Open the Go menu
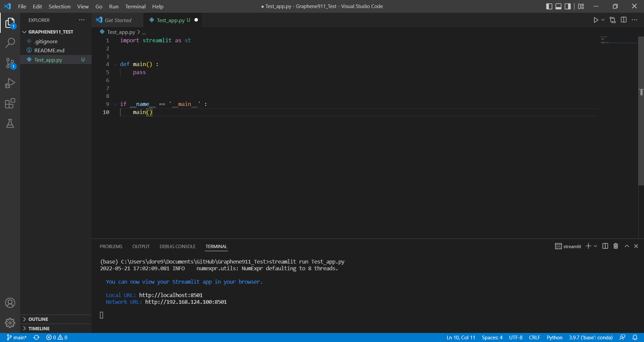The image size is (644, 342). (99, 6)
